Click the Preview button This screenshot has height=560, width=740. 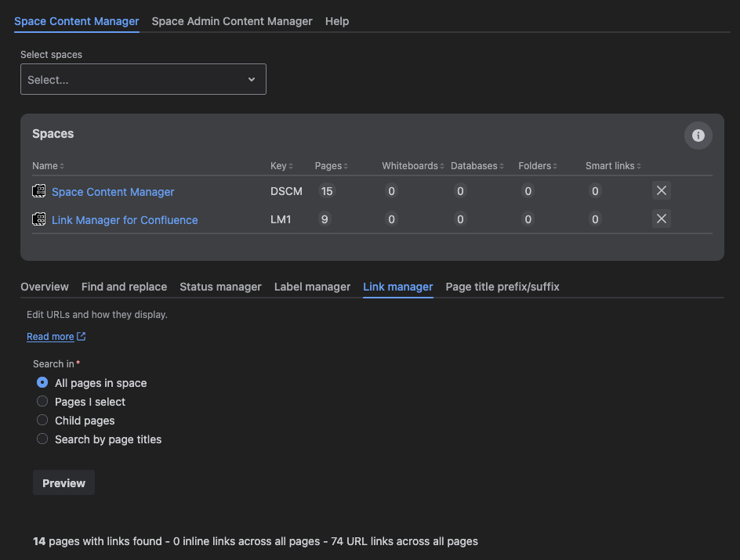[63, 482]
